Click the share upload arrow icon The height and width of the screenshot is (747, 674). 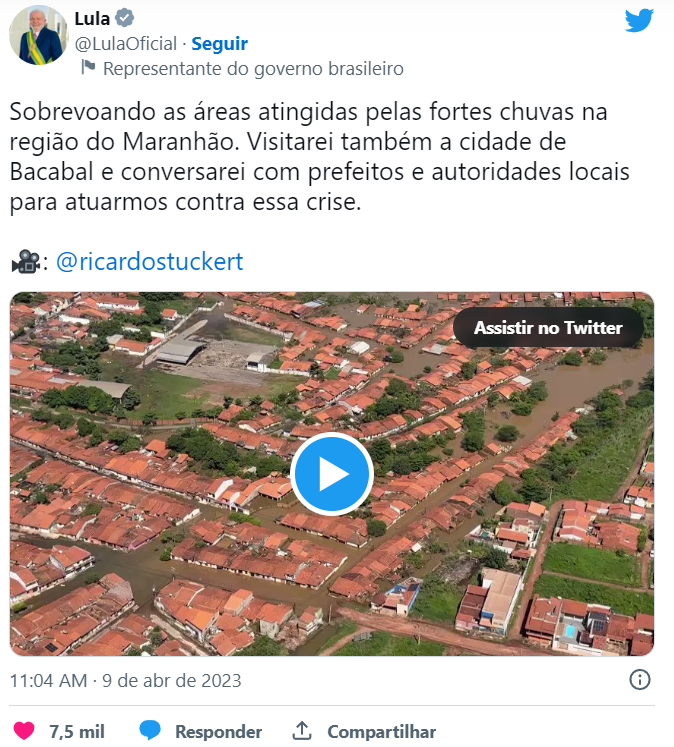pos(302,730)
